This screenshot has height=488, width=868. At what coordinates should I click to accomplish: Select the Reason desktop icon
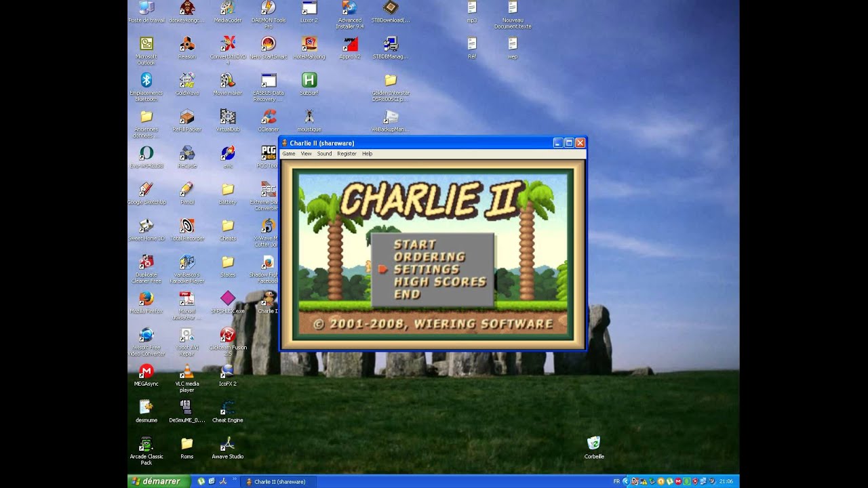click(x=187, y=48)
